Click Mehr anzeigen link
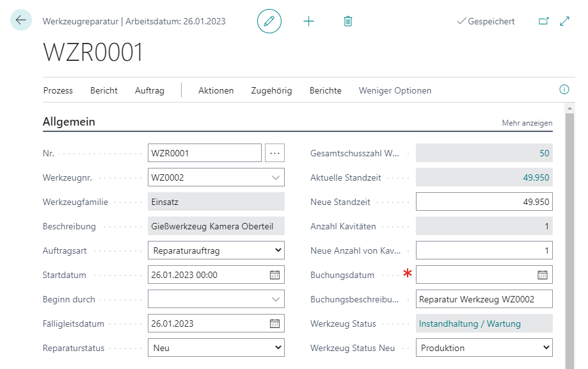This screenshot has width=588, height=369. (527, 123)
